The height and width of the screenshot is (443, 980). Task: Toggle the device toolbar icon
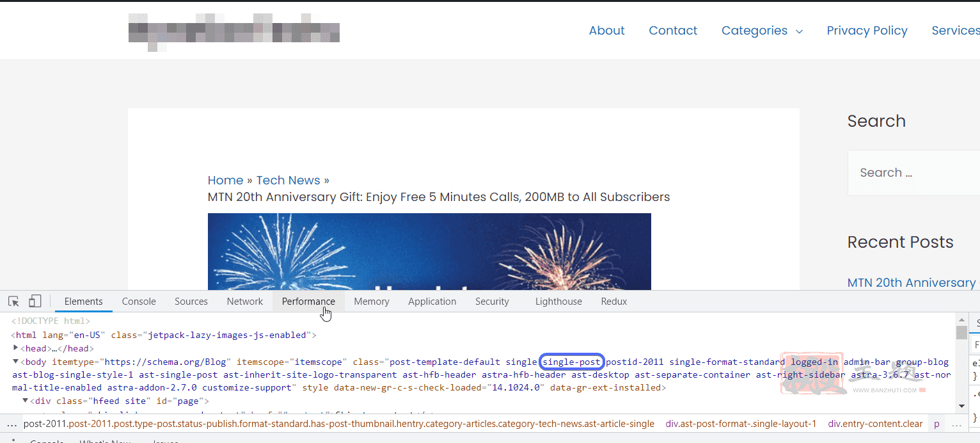[35, 301]
